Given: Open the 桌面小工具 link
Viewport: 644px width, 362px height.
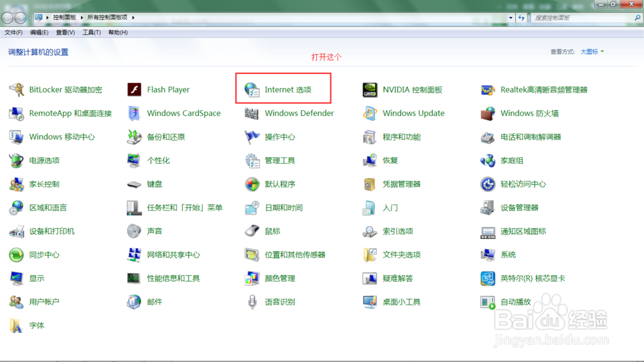Looking at the screenshot, I should point(401,301).
